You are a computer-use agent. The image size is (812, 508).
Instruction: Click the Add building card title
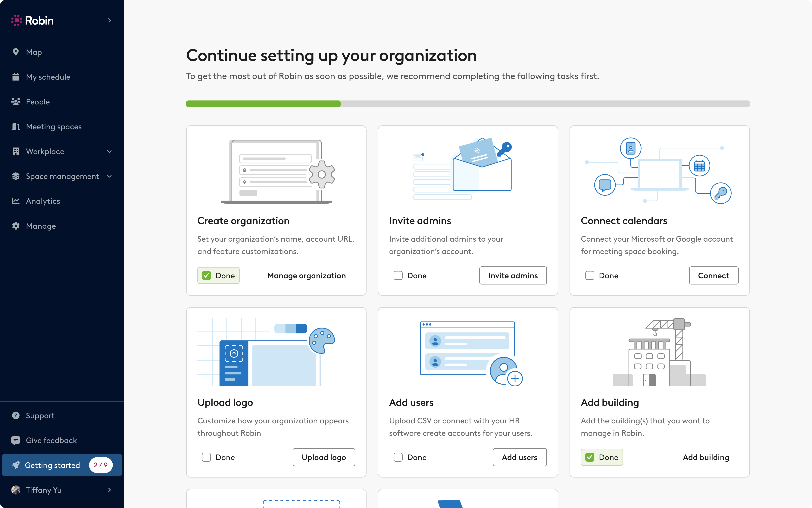point(610,402)
